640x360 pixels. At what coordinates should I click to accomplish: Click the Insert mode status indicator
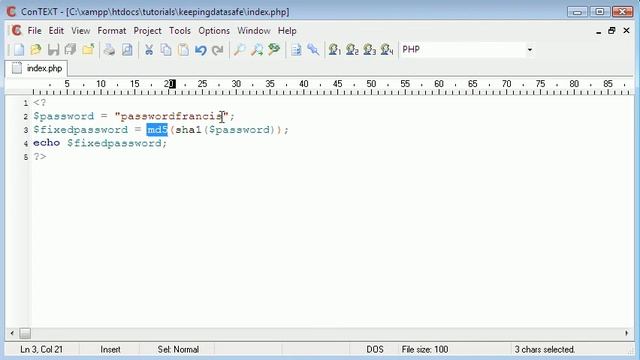pos(110,349)
